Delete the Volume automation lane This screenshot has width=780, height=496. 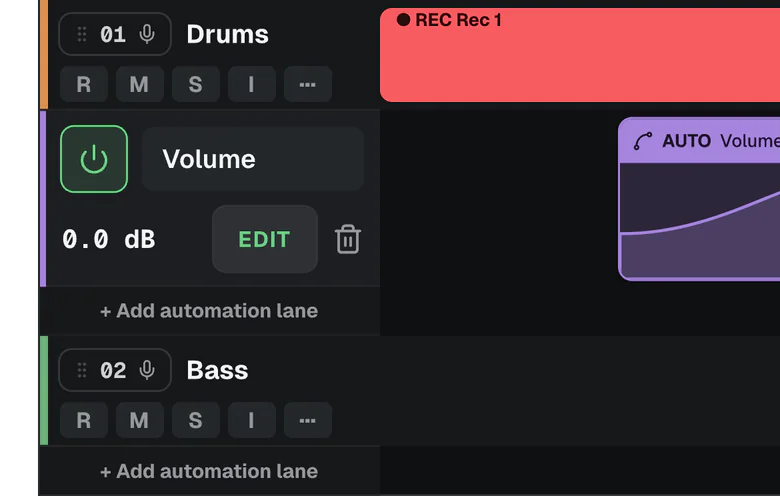point(348,239)
